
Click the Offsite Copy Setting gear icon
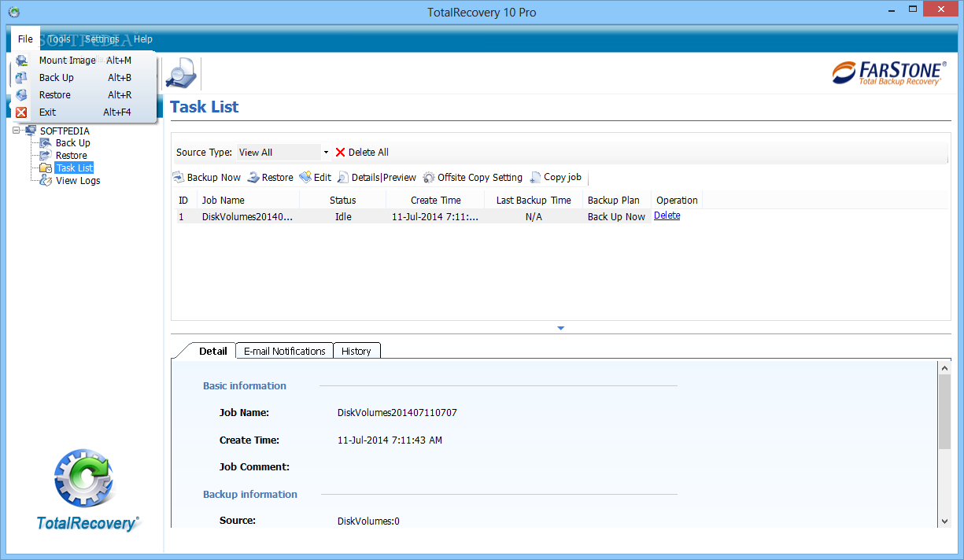pos(429,178)
